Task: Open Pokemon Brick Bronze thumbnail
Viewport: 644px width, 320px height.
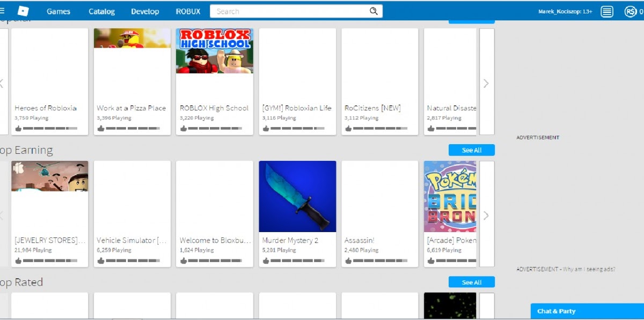Action: 450,197
